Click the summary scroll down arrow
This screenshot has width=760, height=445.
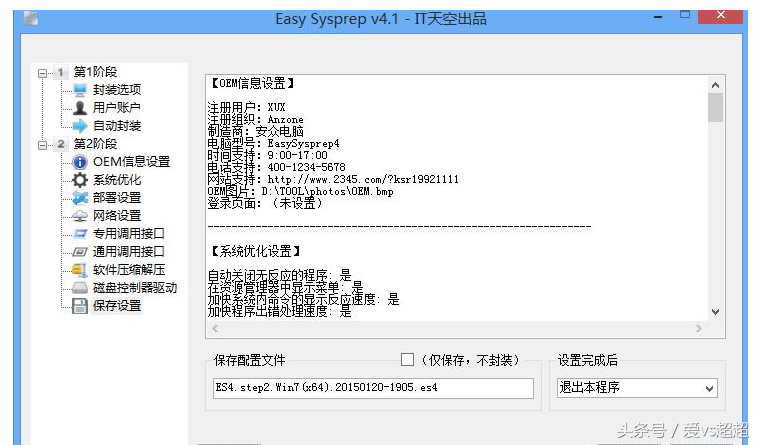coord(715,312)
